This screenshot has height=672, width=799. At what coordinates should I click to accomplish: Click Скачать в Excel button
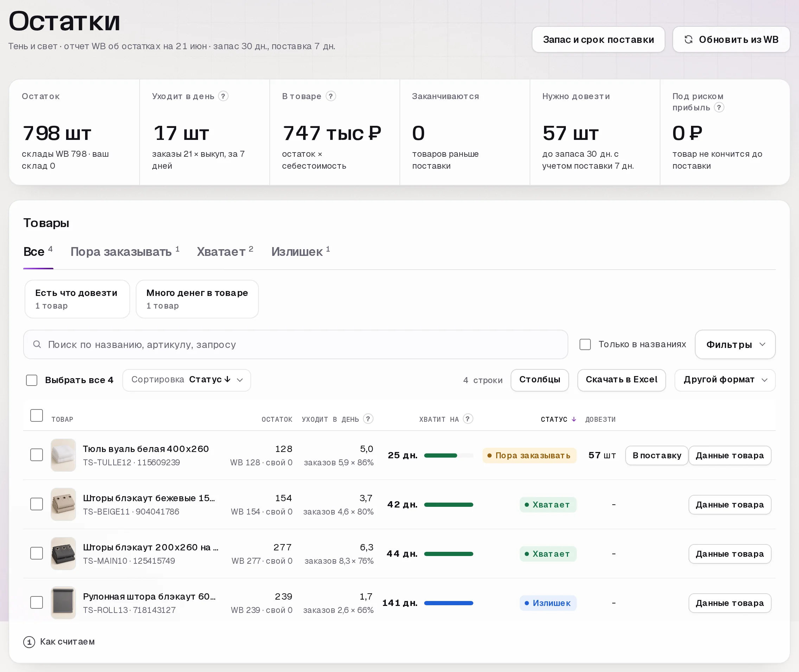pyautogui.click(x=621, y=380)
